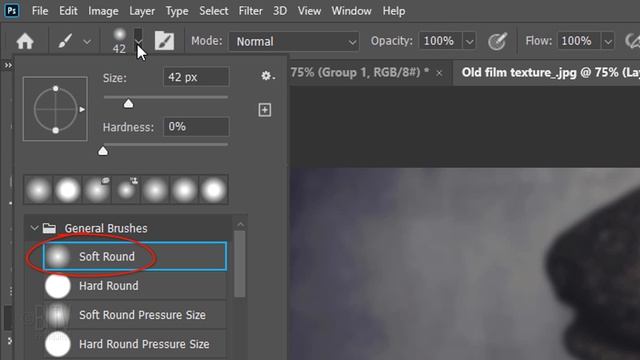The image size is (640, 360).
Task: Select Hard Round Pressure Size brush
Action: coord(135,344)
